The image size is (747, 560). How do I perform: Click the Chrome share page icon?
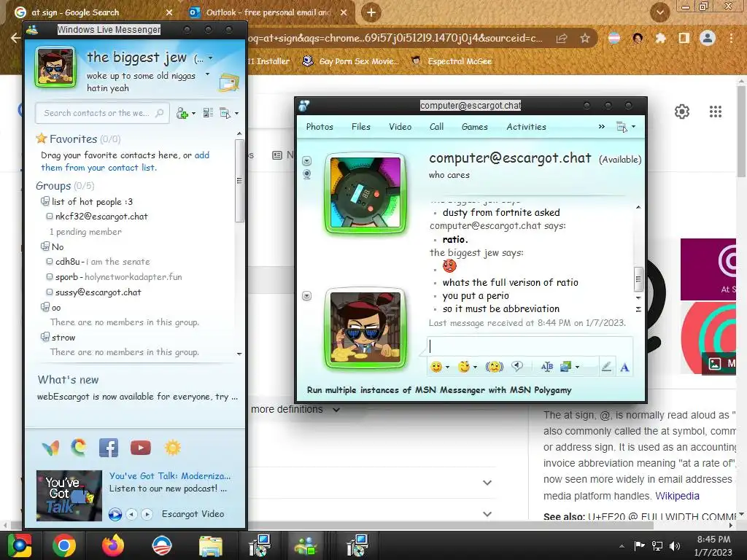tap(562, 39)
